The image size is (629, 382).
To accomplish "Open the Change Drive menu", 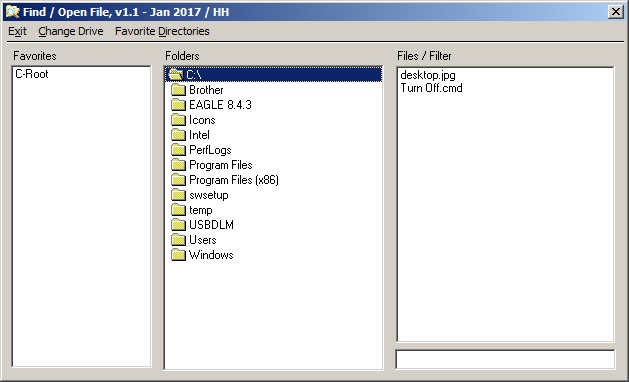I will 71,31.
